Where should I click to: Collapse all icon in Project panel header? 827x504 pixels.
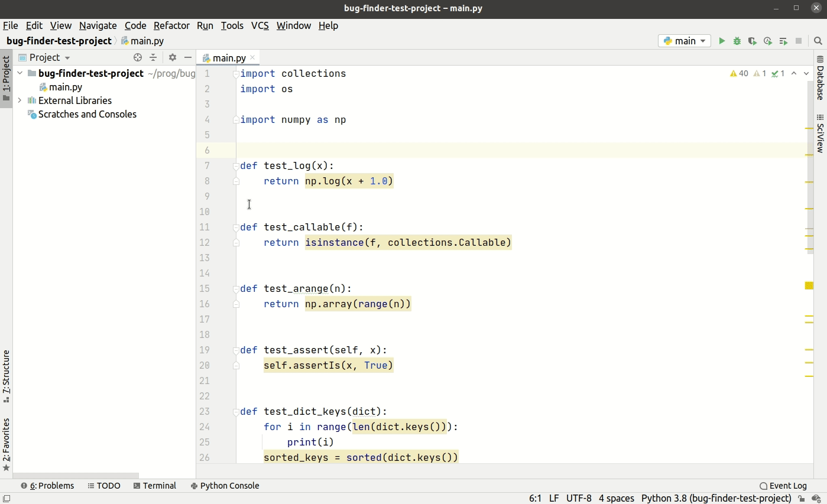click(x=153, y=57)
